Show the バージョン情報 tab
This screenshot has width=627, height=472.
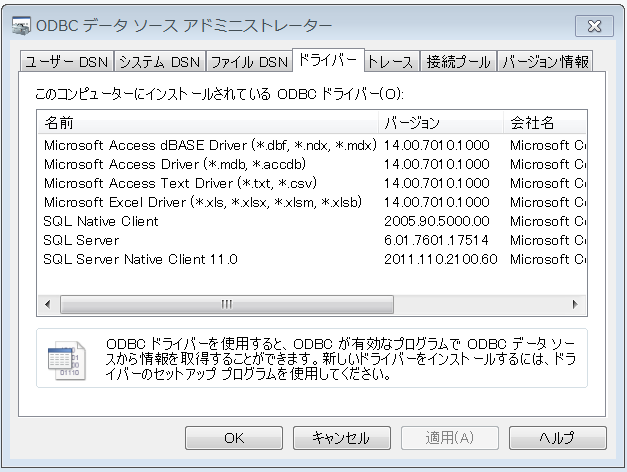(x=545, y=62)
